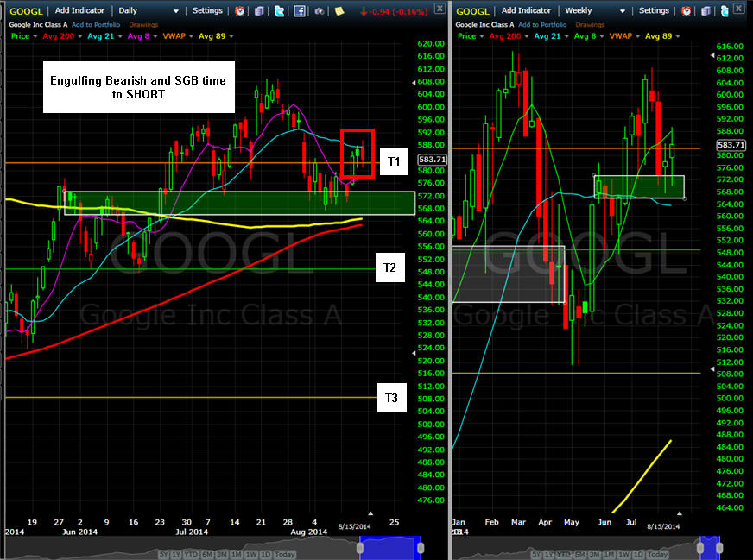Click the binoculars icon in Daily chart
The width and height of the screenshot is (753, 560).
tap(319, 10)
